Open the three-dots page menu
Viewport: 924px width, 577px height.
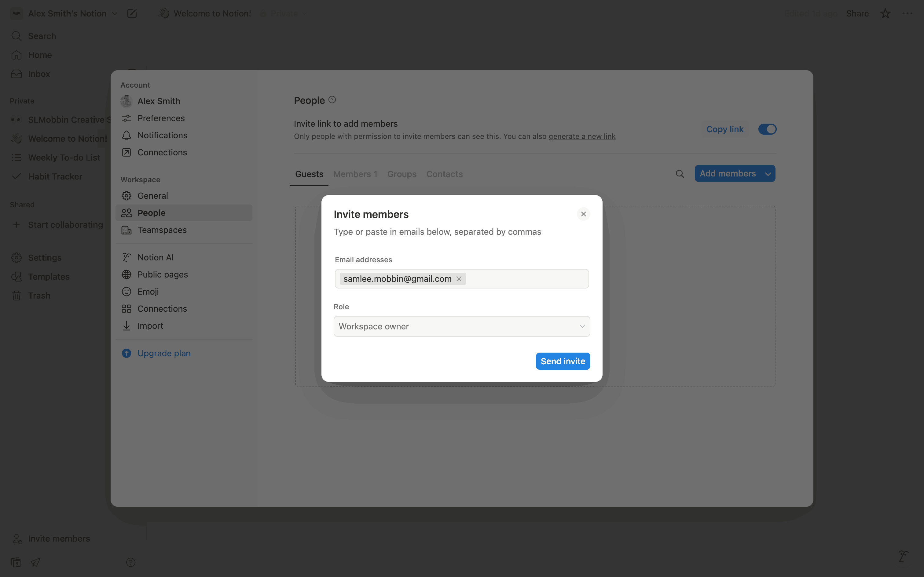click(x=907, y=14)
